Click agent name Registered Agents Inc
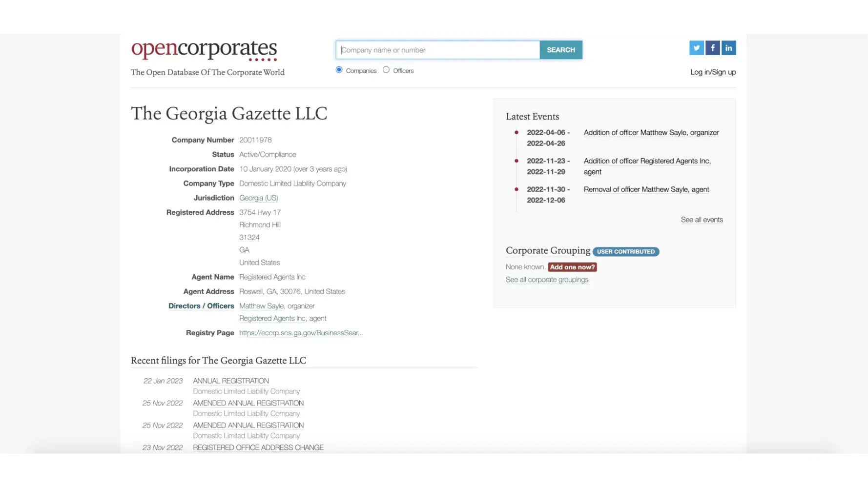 [x=272, y=277]
